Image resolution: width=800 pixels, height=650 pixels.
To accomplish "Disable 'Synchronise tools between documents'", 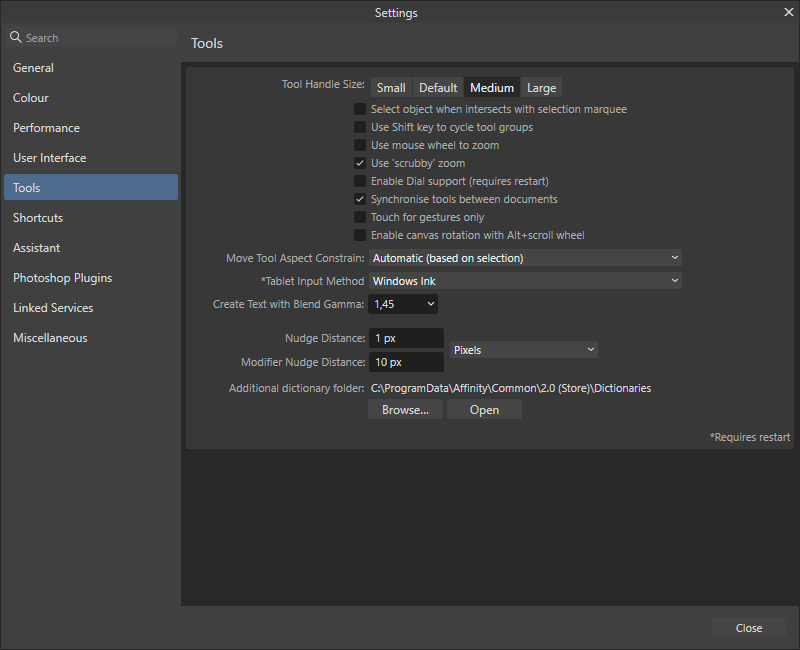I will [x=360, y=199].
